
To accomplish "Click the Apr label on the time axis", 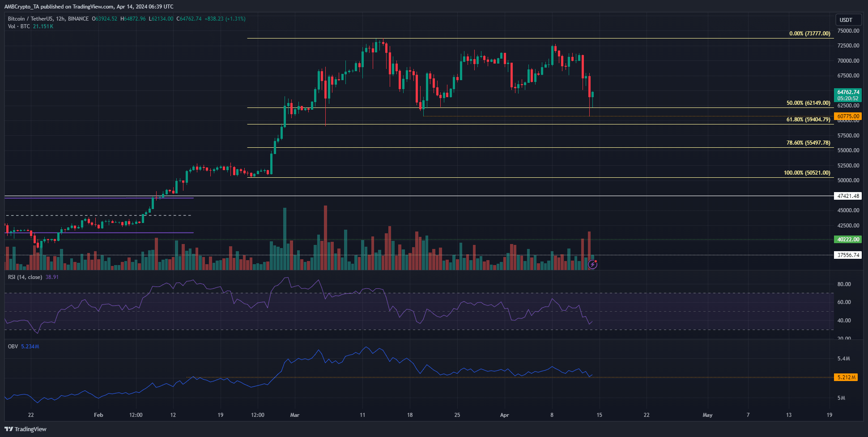I will [504, 415].
